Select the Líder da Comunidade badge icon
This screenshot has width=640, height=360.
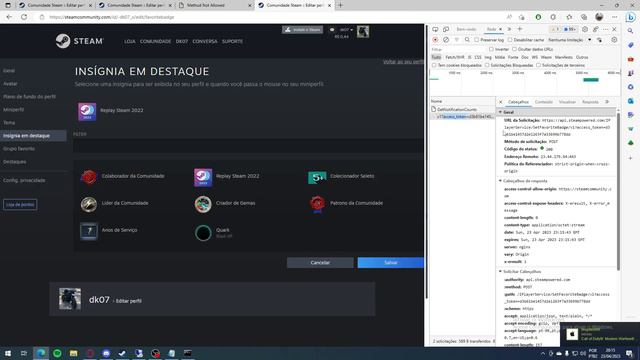point(89,204)
